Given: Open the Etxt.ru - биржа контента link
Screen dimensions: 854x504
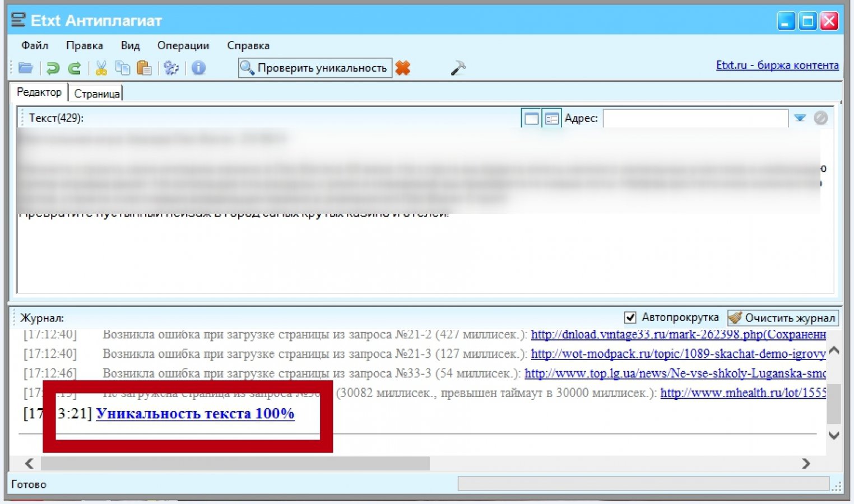Looking at the screenshot, I should (777, 65).
